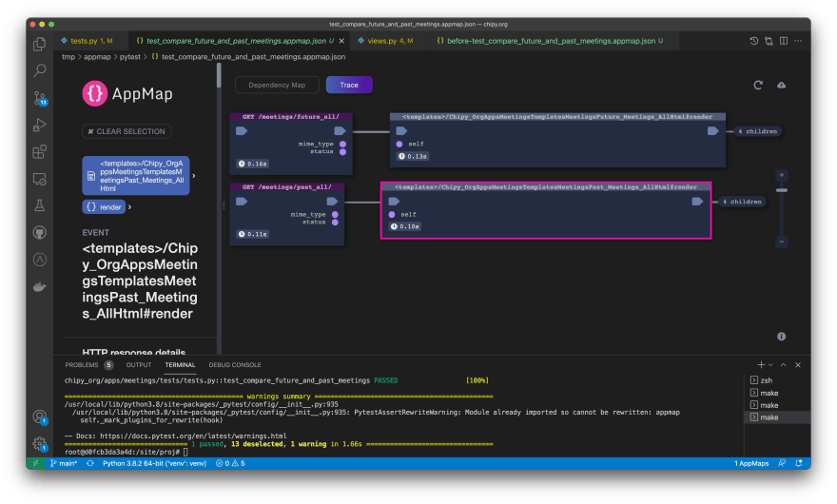Screen dimensions: 837x504
Task: Open notifications bell in status bar
Action: coord(799,463)
